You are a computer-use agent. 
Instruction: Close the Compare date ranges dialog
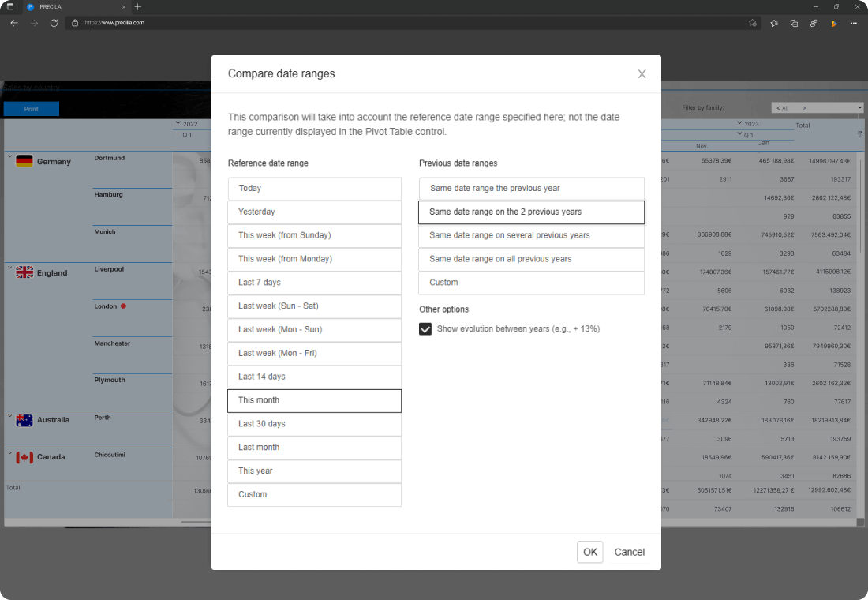tap(642, 74)
